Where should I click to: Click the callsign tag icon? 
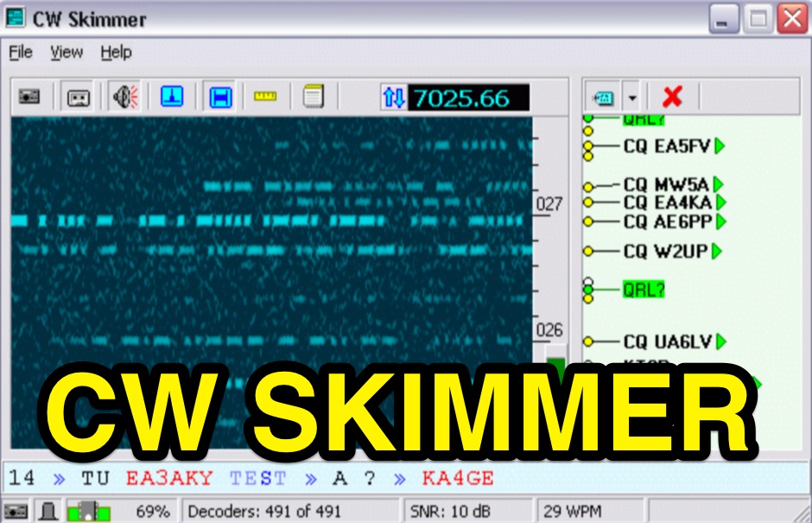[x=603, y=97]
